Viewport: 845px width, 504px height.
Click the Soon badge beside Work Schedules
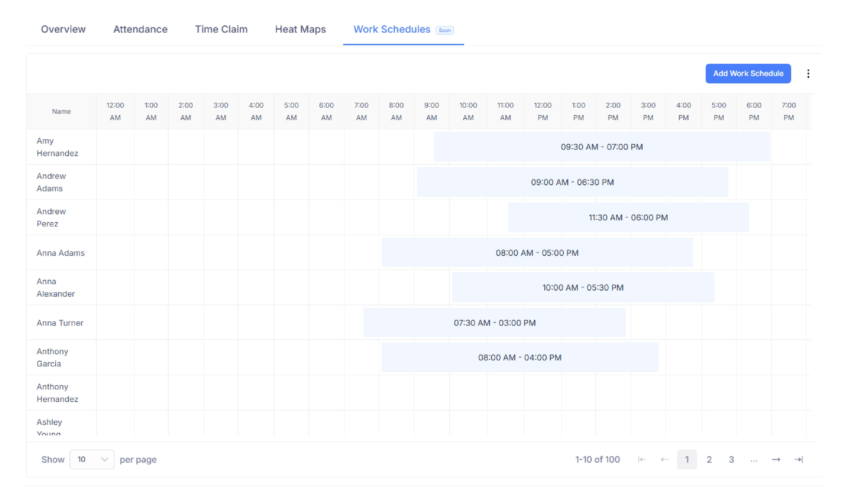445,30
